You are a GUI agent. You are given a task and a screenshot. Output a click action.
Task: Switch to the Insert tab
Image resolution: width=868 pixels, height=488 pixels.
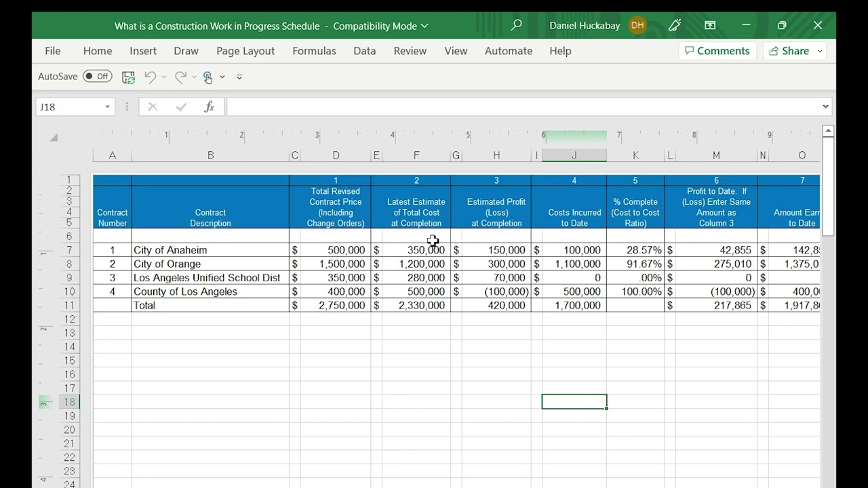pos(143,51)
